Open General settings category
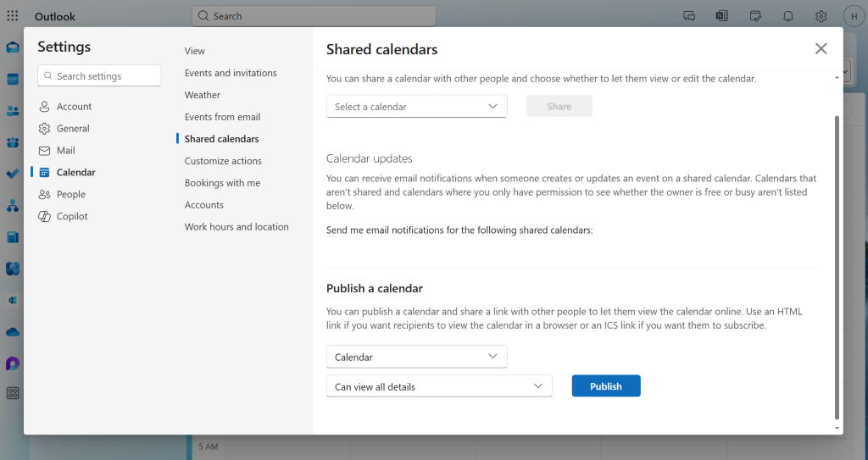 click(x=73, y=129)
